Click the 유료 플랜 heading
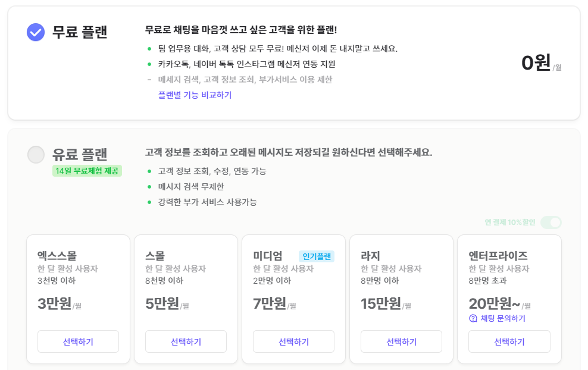588x370 pixels. (80, 155)
